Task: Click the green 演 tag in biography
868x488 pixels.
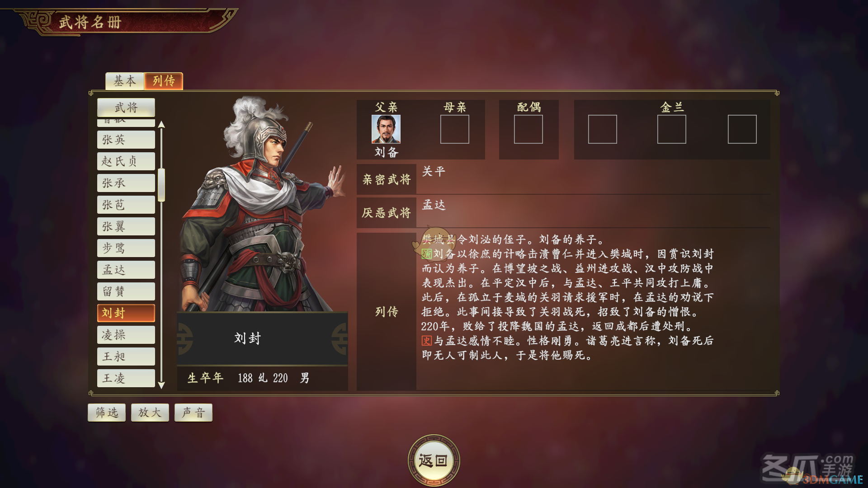Action: coord(427,254)
